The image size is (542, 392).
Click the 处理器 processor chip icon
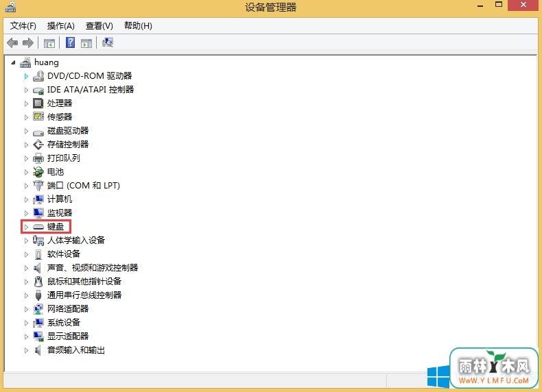pos(38,103)
